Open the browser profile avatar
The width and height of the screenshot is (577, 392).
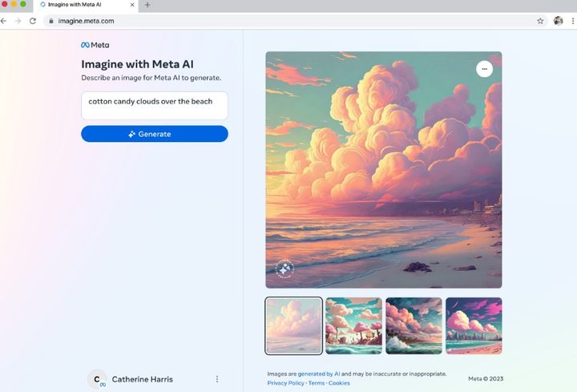point(558,21)
